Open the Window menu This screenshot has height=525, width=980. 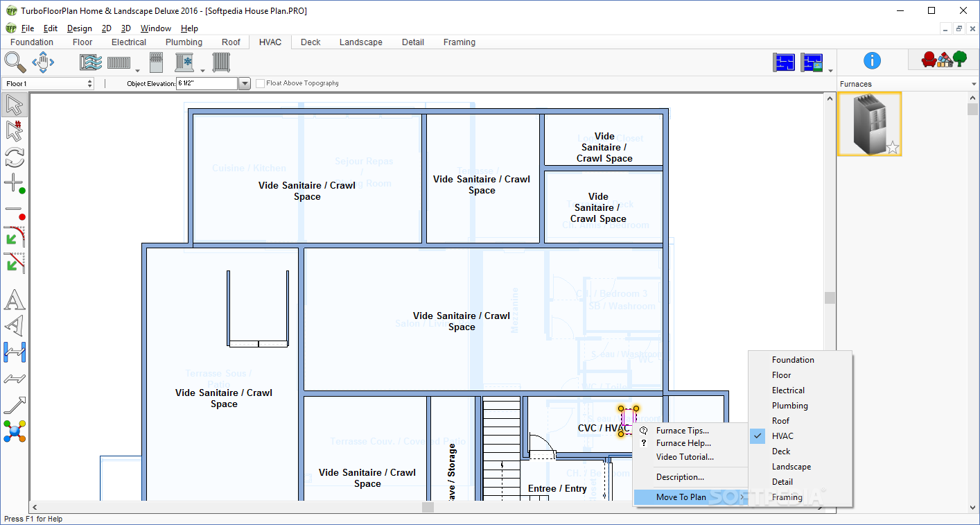tap(156, 28)
